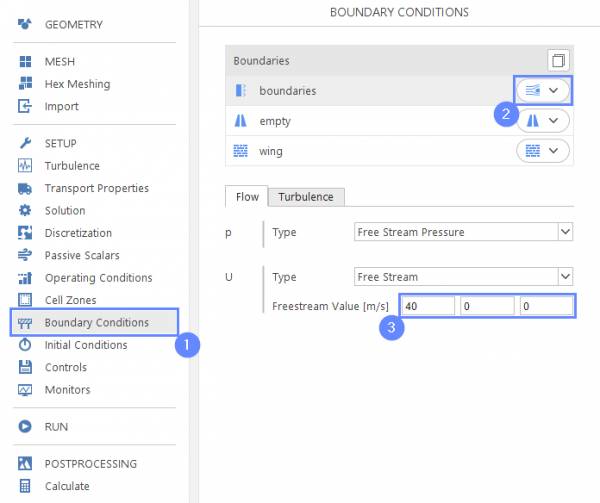Go to Initial Conditions in the sidebar

coord(86,345)
